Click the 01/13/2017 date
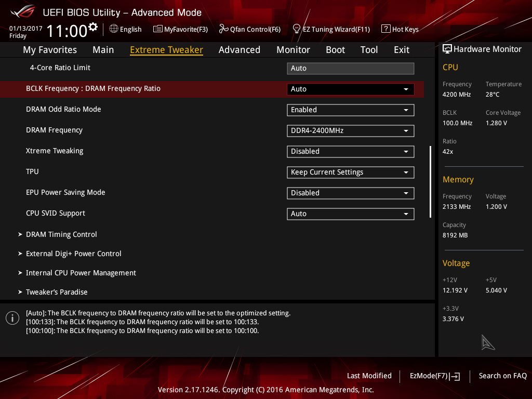The image size is (532, 399). tap(26, 29)
